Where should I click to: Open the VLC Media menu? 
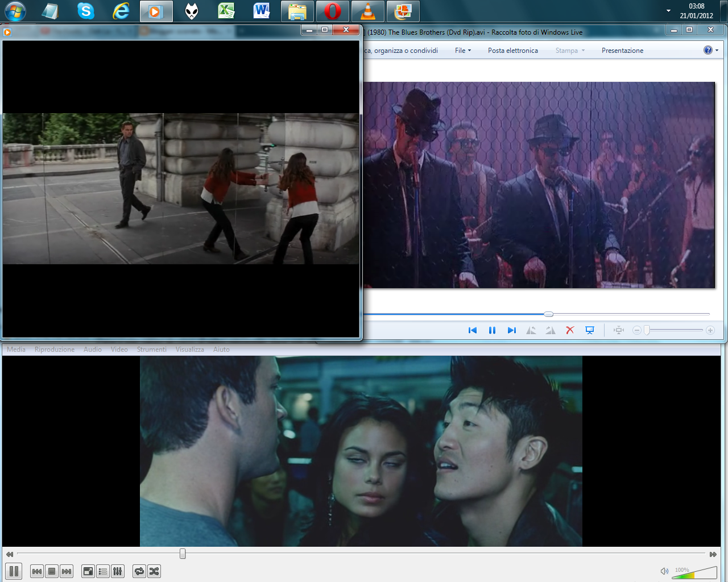16,350
